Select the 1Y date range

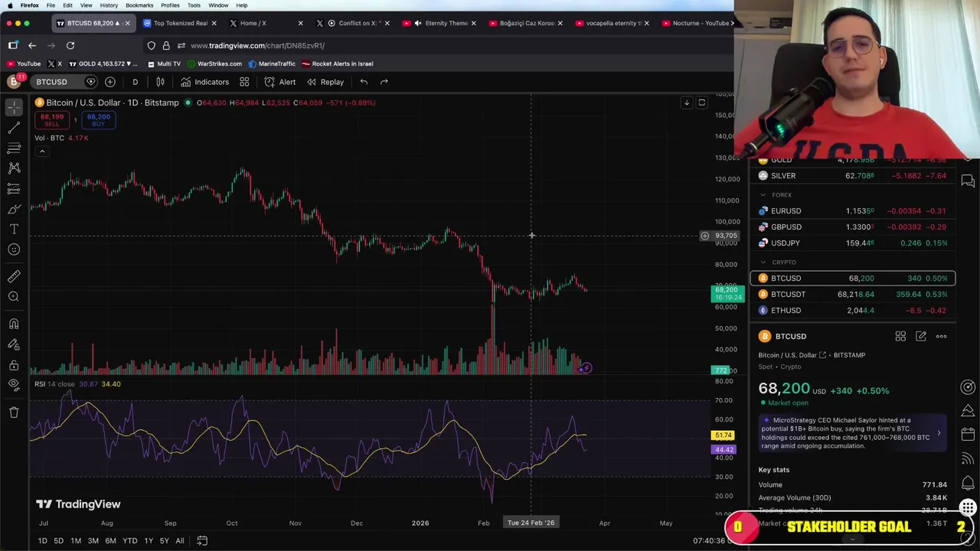[x=149, y=541]
